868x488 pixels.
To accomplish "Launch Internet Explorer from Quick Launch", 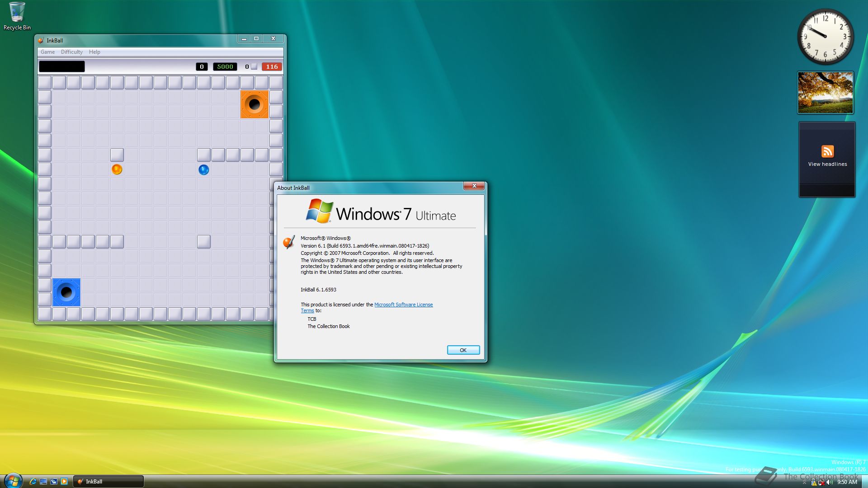I will click(33, 481).
